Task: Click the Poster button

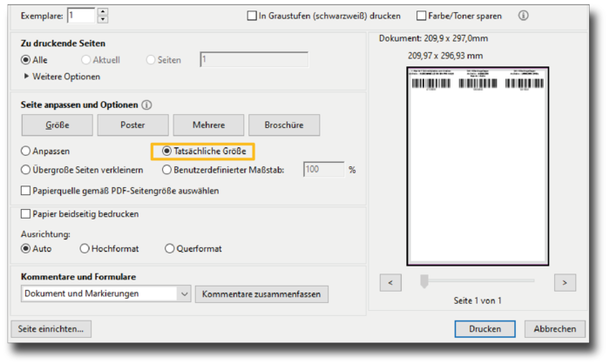Action: coord(132,125)
